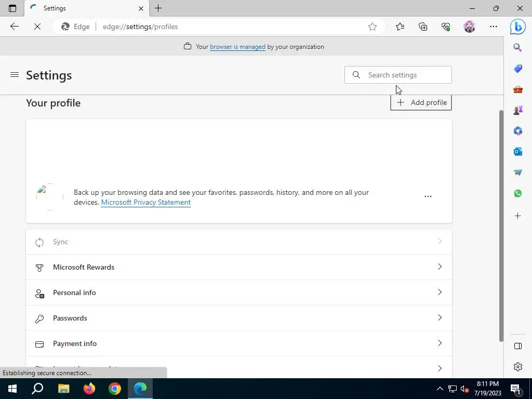Image resolution: width=532 pixels, height=399 pixels.
Task: Toggle sidebar visibility panel icon
Action: pos(518,346)
